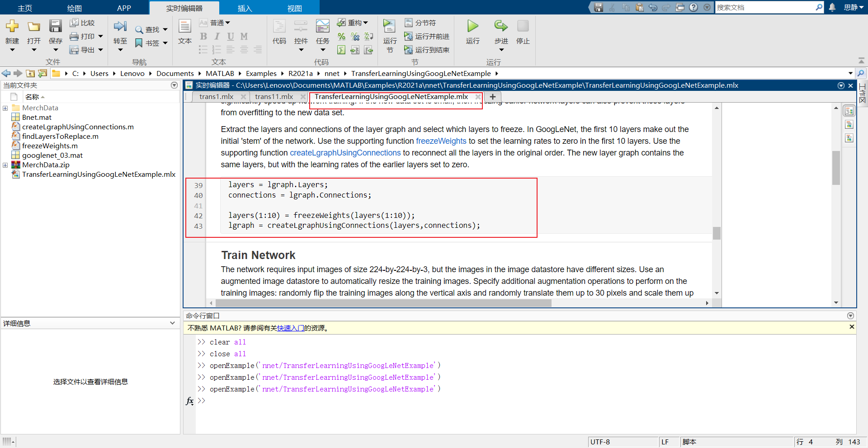Click the 搜索文档 search documentation field

tap(765, 7)
